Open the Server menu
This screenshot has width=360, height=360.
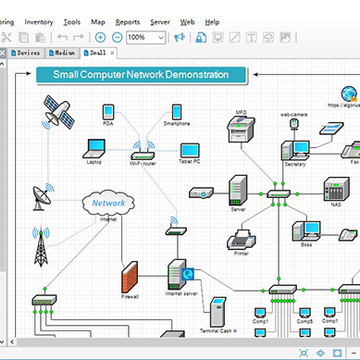[160, 22]
